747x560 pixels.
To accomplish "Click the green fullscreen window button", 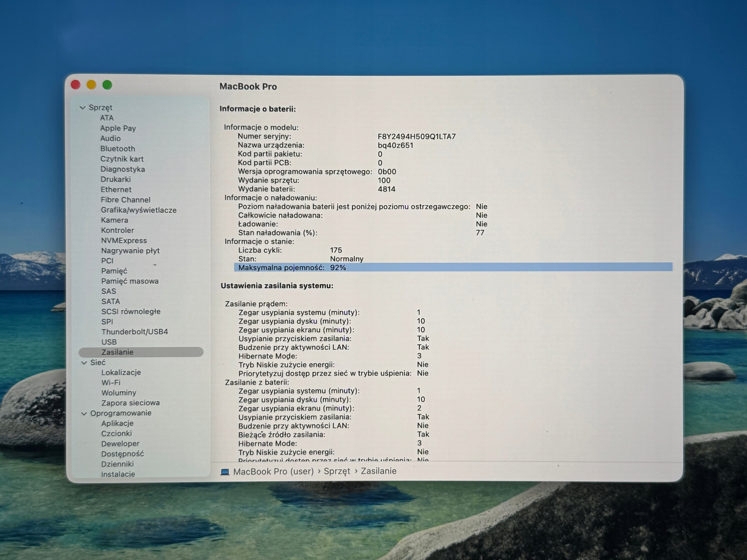I will click(x=107, y=85).
